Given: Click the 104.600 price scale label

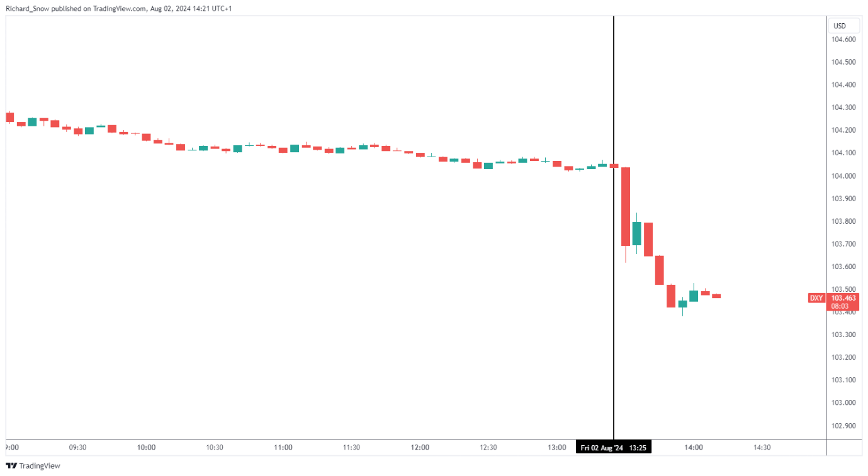Looking at the screenshot, I should pos(843,40).
